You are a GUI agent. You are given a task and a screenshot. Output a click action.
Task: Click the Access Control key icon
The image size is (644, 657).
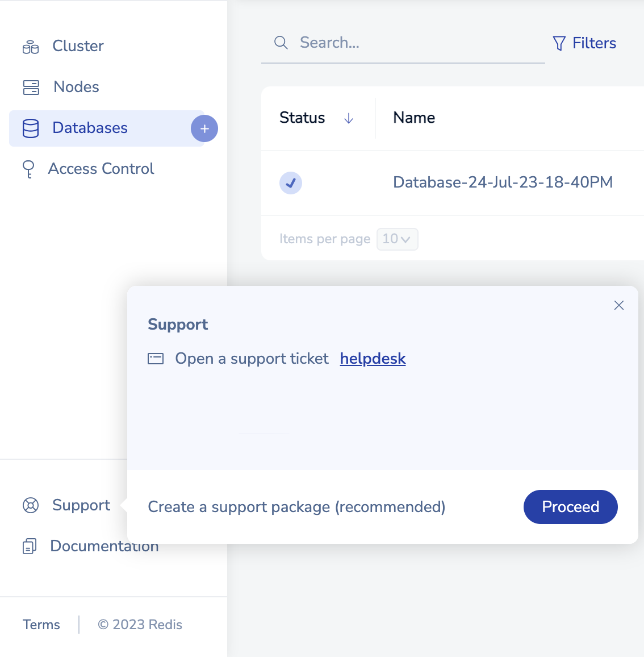28,169
